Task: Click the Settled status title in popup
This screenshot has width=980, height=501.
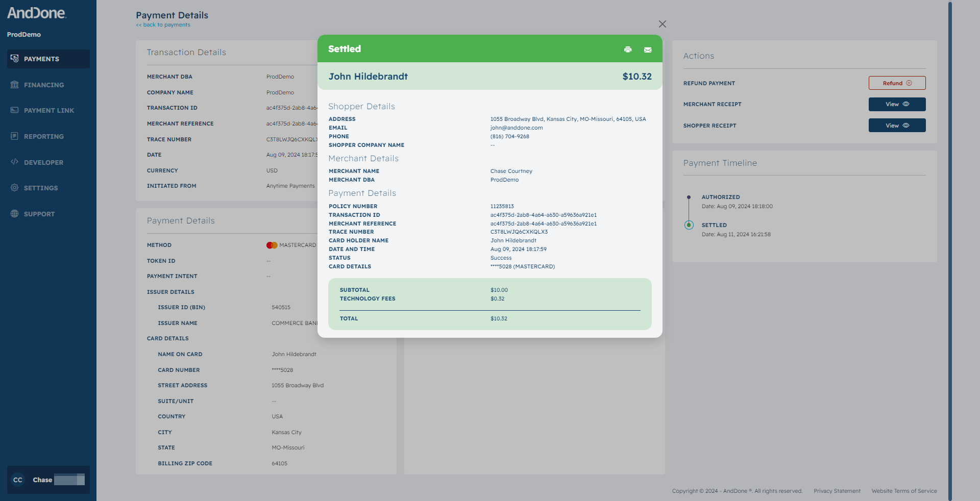Action: coord(345,49)
